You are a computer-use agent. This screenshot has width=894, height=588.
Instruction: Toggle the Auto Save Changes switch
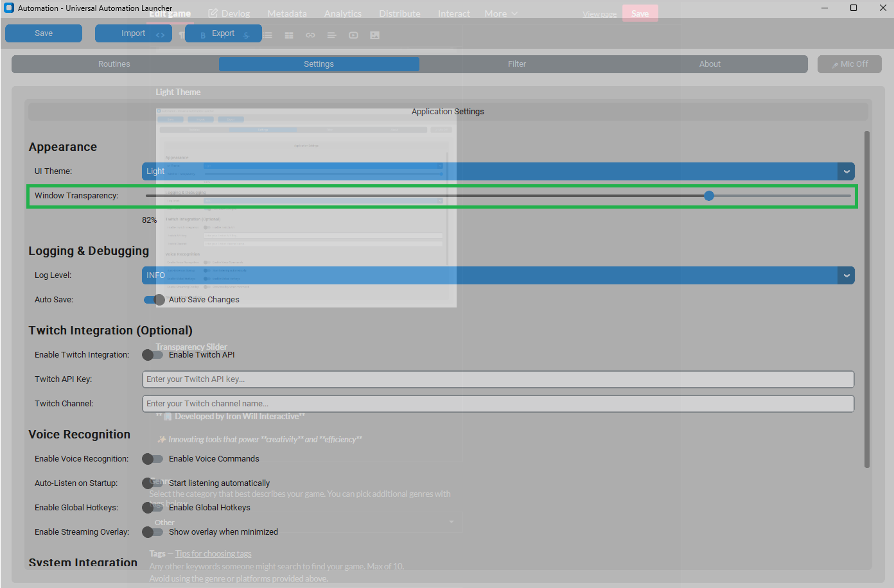pyautogui.click(x=154, y=300)
